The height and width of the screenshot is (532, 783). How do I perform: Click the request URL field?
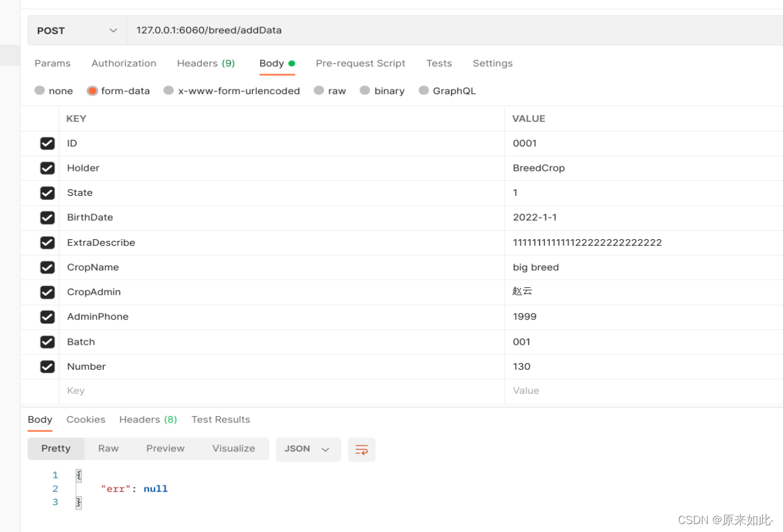coord(455,31)
